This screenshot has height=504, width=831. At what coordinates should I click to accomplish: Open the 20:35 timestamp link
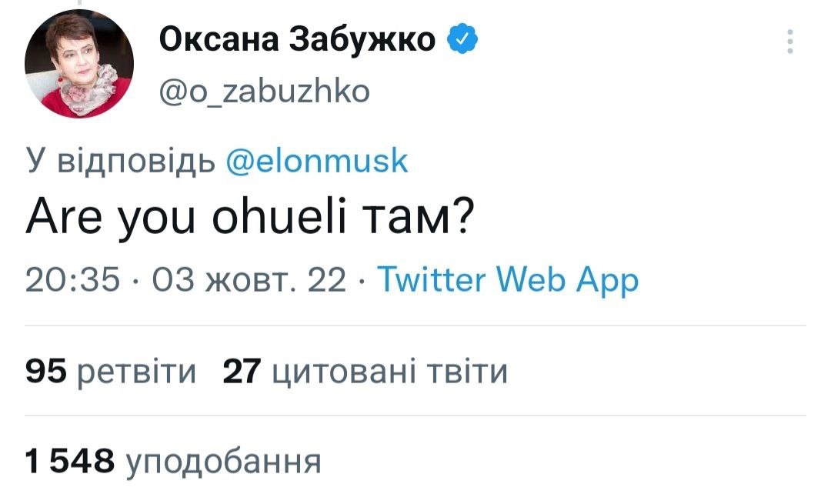(x=72, y=282)
